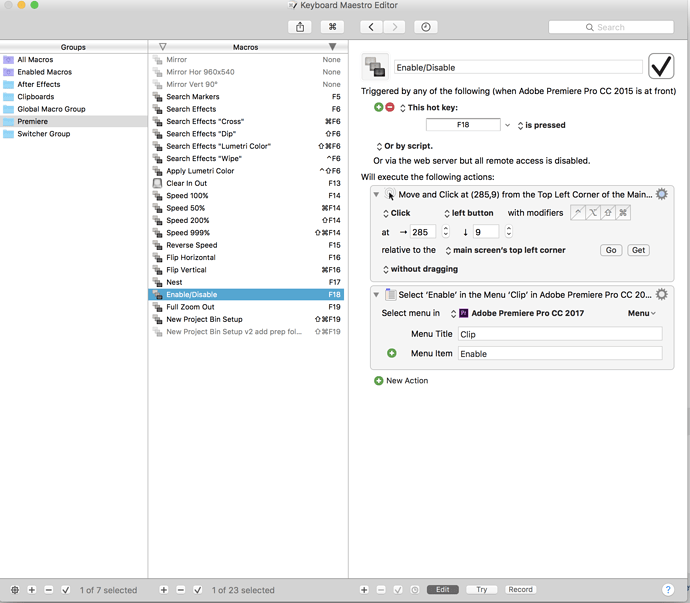Sort macros using header down arrow
The image size is (690, 603).
tap(333, 47)
